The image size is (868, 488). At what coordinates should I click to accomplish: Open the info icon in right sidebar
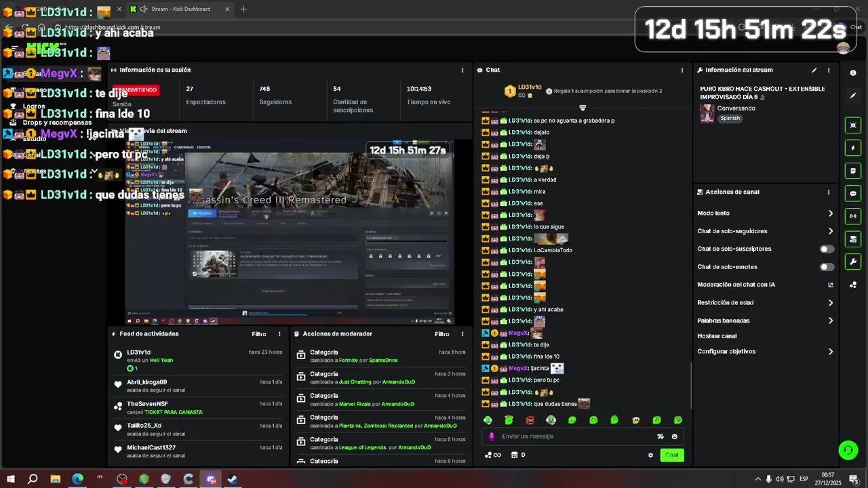[x=853, y=73]
